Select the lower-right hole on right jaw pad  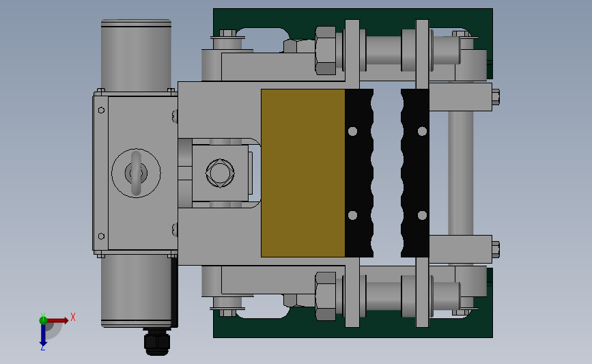click(x=422, y=215)
